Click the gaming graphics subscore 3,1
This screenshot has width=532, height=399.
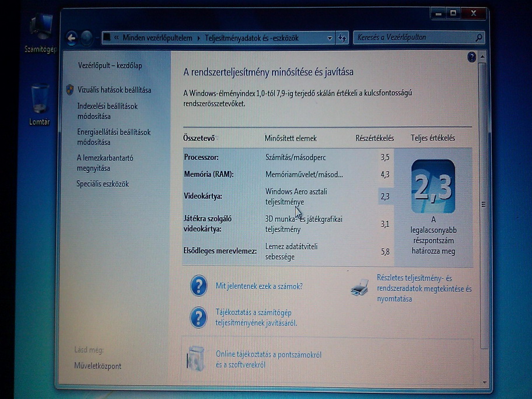point(385,224)
